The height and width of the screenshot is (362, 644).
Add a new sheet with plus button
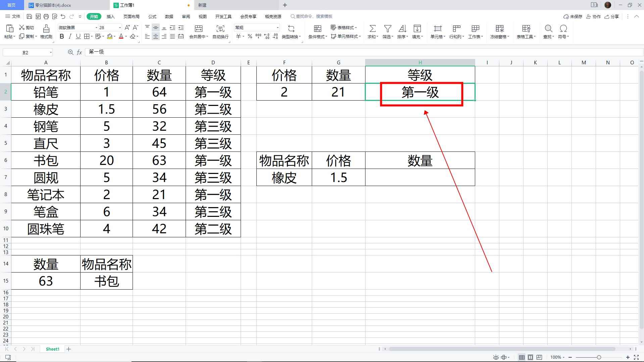(68, 349)
